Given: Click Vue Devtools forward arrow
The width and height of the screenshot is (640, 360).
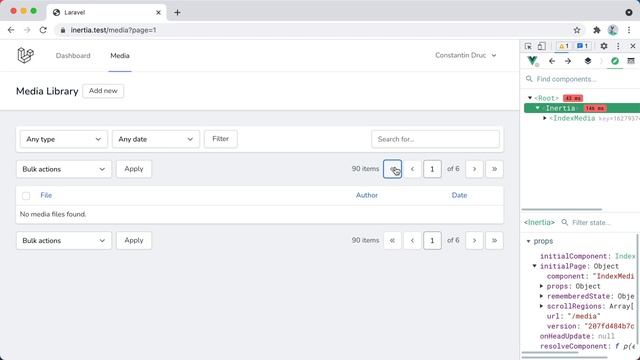Looking at the screenshot, I should (x=568, y=61).
